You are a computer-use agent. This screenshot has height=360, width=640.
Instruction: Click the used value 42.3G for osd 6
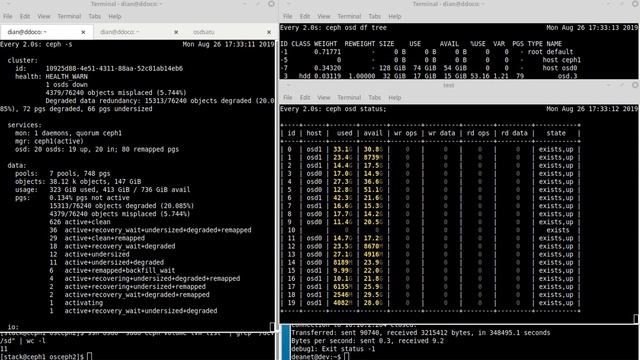(343, 198)
